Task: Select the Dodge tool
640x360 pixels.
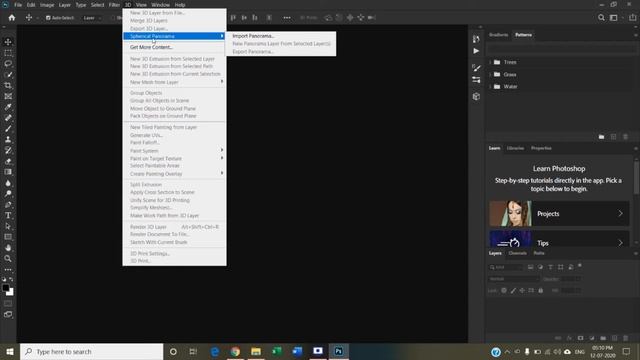Action: point(8,193)
